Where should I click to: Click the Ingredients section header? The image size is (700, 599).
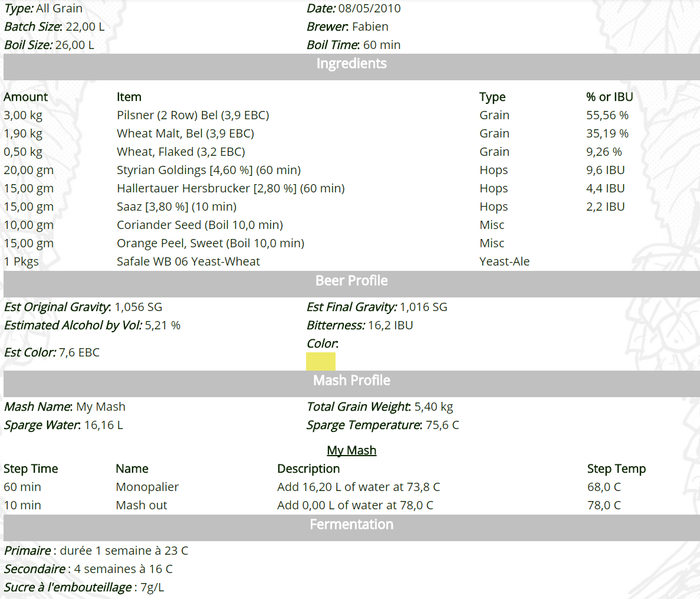click(x=351, y=64)
